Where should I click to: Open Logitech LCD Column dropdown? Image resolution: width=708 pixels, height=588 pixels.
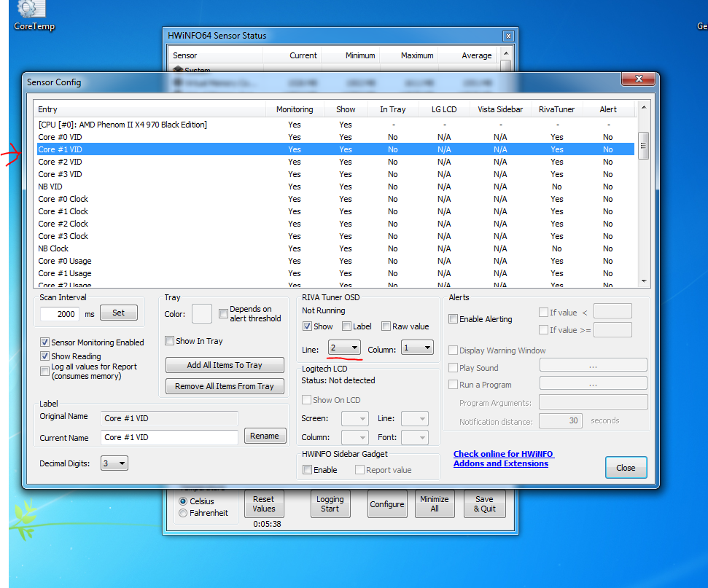tap(355, 437)
